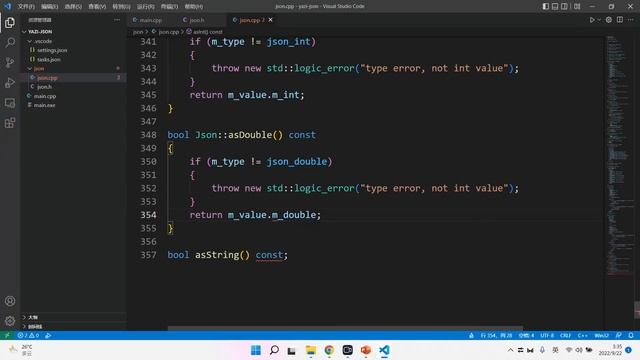
Task: Run the C++ file with play button
Action: 592,20
